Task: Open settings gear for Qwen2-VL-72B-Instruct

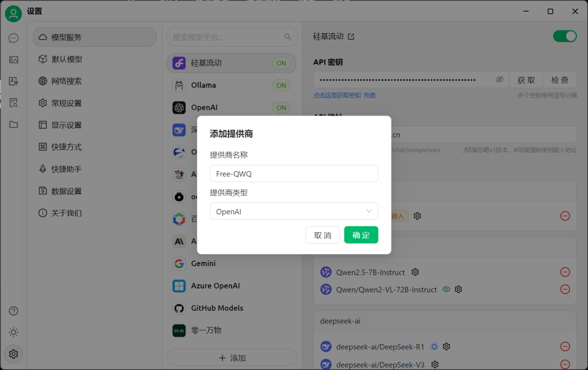Action: (458, 290)
